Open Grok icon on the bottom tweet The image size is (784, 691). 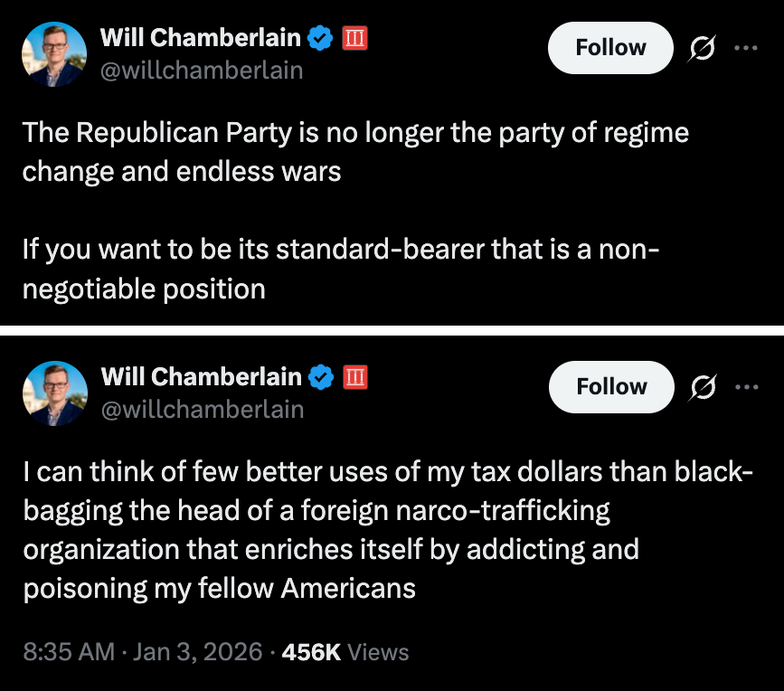(702, 387)
